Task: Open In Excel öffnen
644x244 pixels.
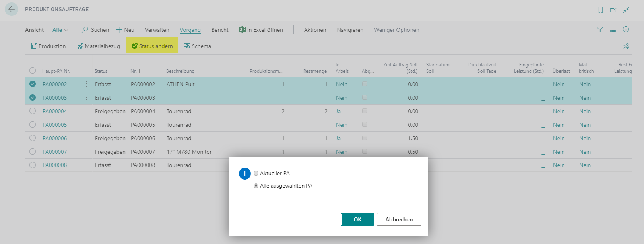Action: tap(261, 30)
